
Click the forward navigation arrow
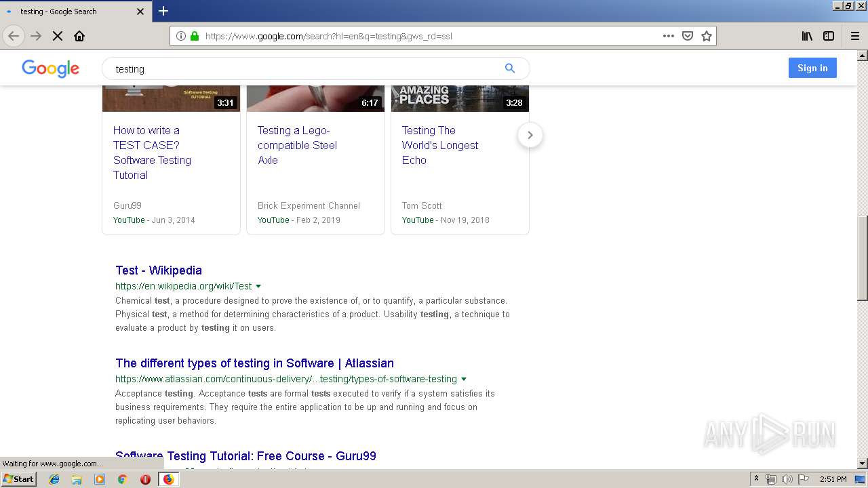(36, 36)
